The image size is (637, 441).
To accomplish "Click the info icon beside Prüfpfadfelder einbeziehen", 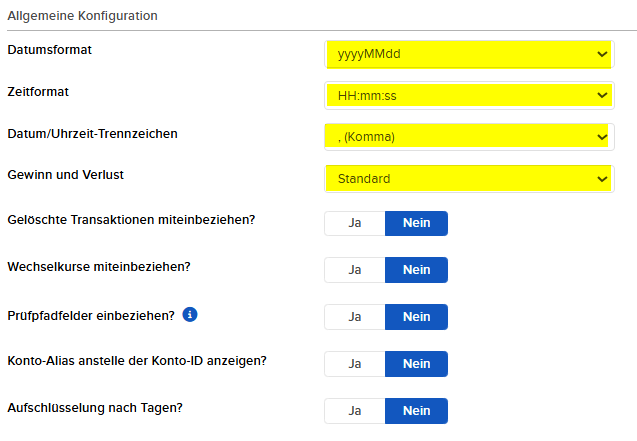I will coord(190,315).
